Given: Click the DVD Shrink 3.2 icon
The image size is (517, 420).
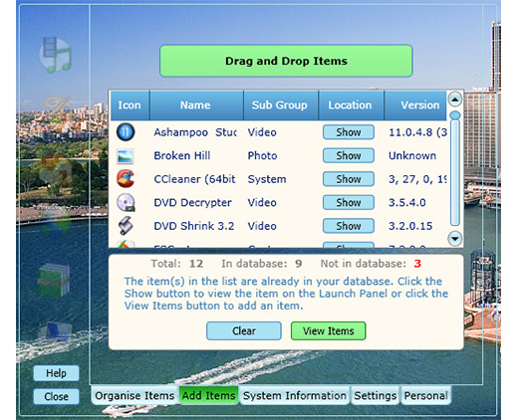Looking at the screenshot, I should tap(126, 226).
